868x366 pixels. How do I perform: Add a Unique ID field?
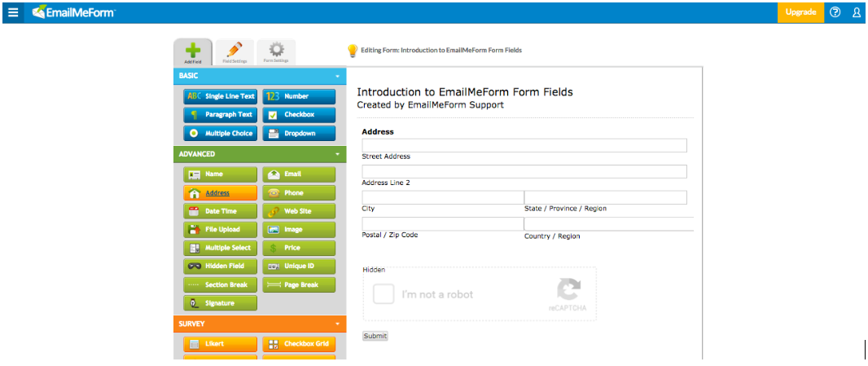299,267
